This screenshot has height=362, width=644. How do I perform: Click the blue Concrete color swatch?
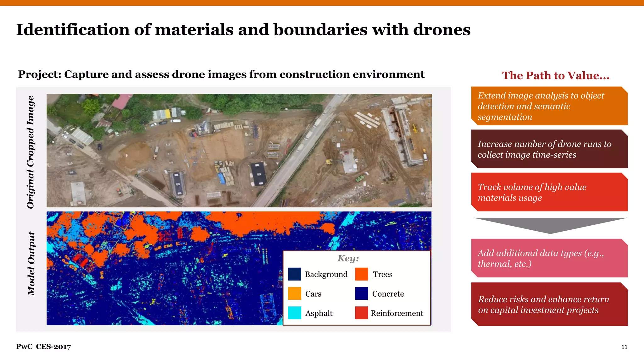click(x=361, y=293)
